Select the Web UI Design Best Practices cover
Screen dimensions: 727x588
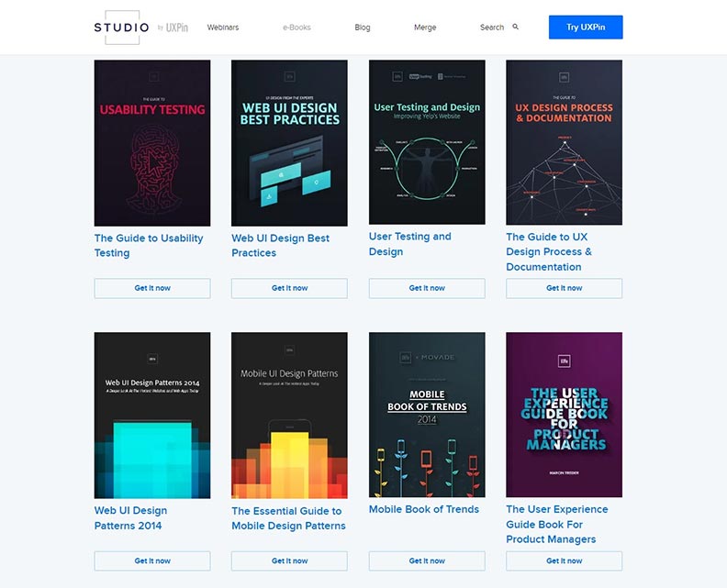tap(289, 143)
